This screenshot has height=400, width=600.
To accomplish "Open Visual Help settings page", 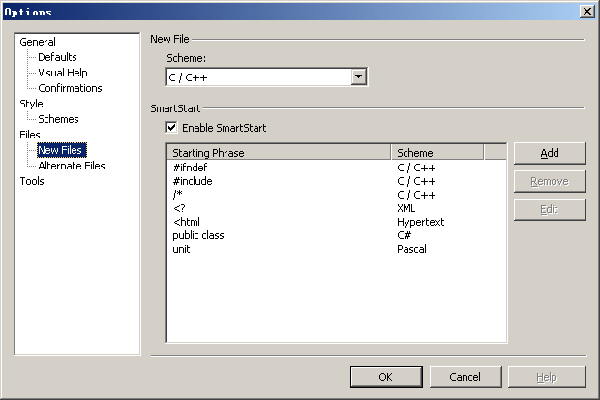I will 62,72.
